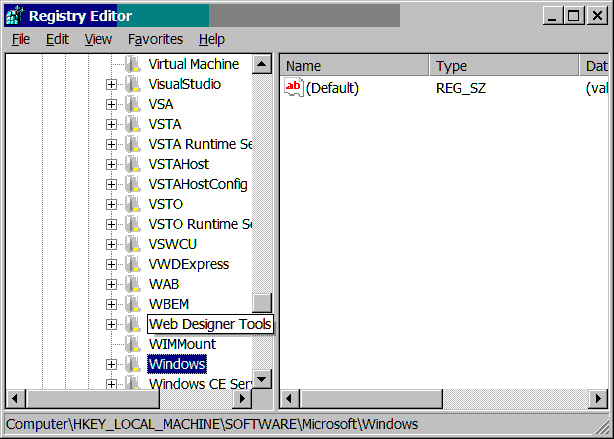
Task: Expand the WBEM key
Action: tap(111, 304)
